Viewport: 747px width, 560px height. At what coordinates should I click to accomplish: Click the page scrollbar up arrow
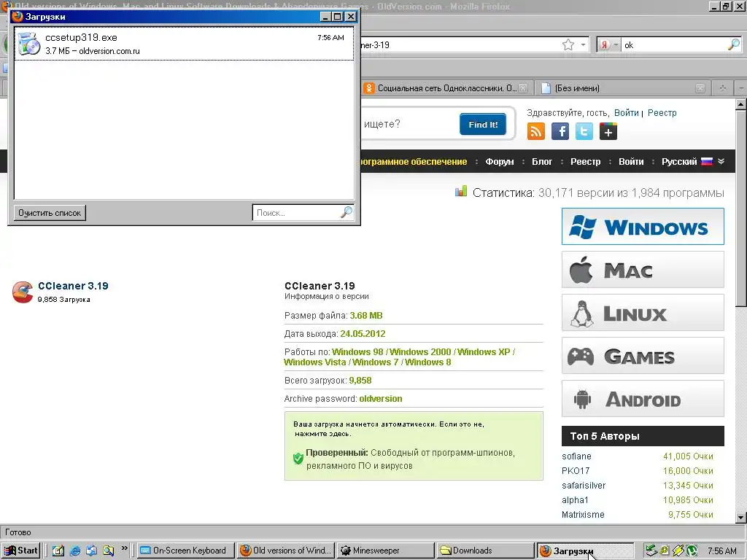[x=741, y=104]
